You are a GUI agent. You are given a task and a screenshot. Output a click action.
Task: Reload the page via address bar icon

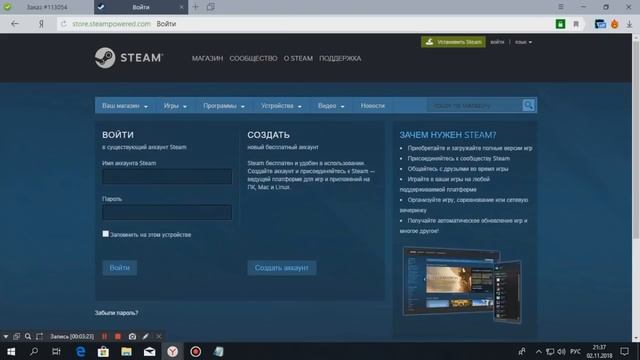(x=64, y=24)
